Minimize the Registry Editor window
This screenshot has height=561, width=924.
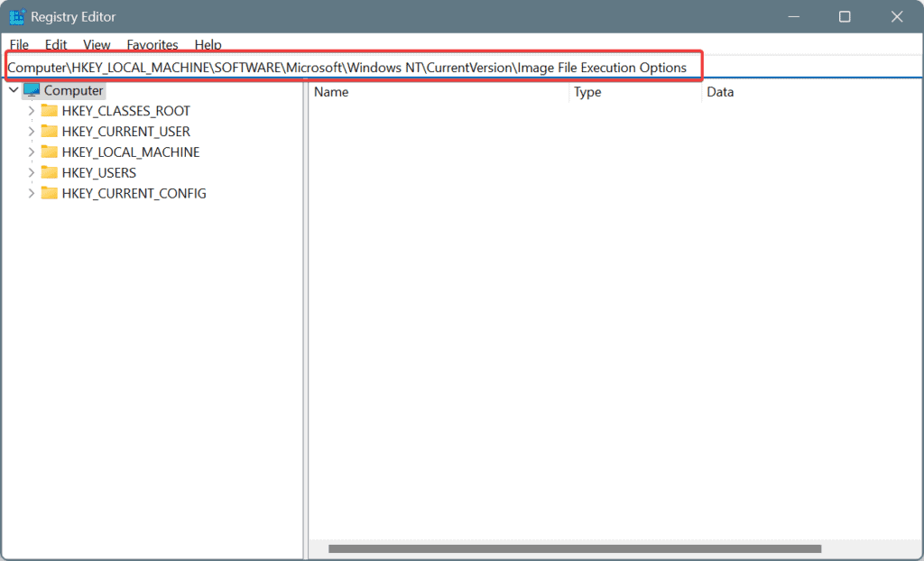[794, 16]
